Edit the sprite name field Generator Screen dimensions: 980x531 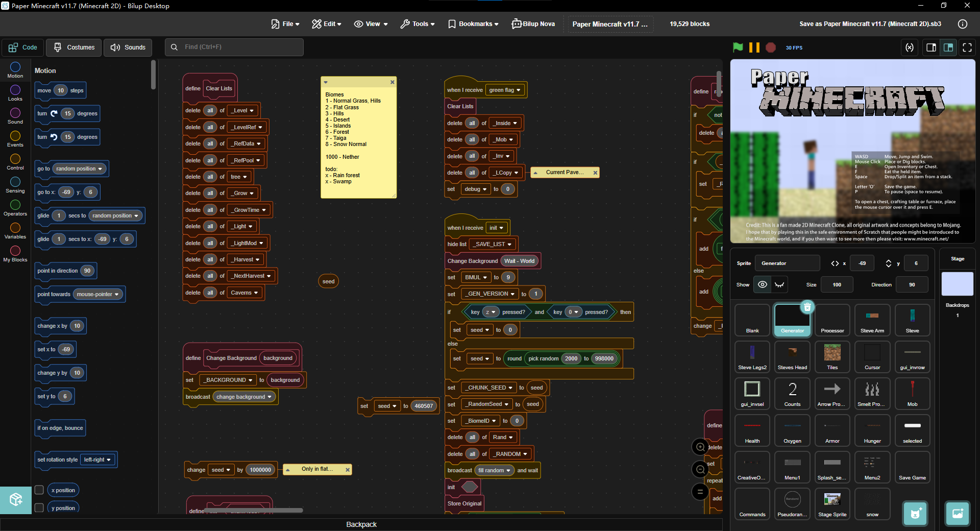pyautogui.click(x=787, y=263)
